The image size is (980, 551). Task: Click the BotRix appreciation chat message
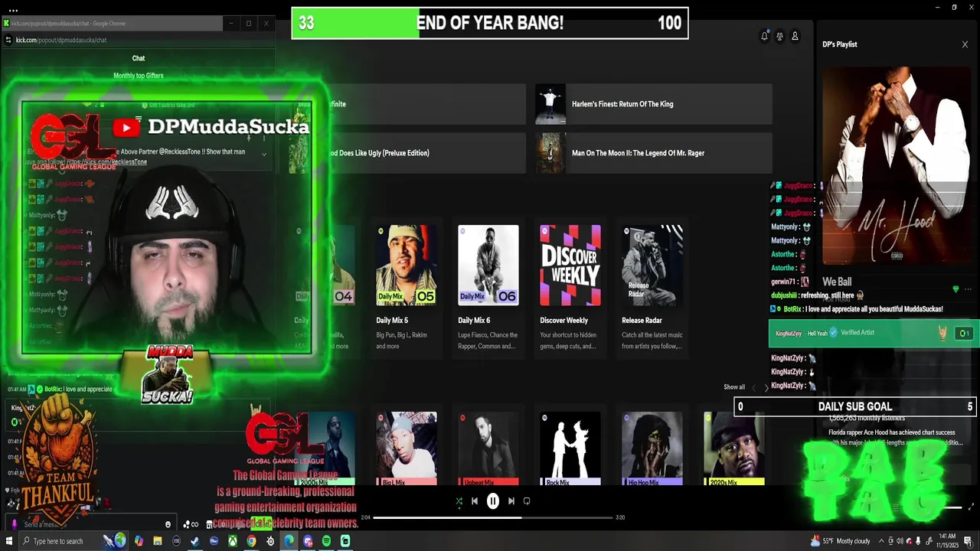pos(856,309)
